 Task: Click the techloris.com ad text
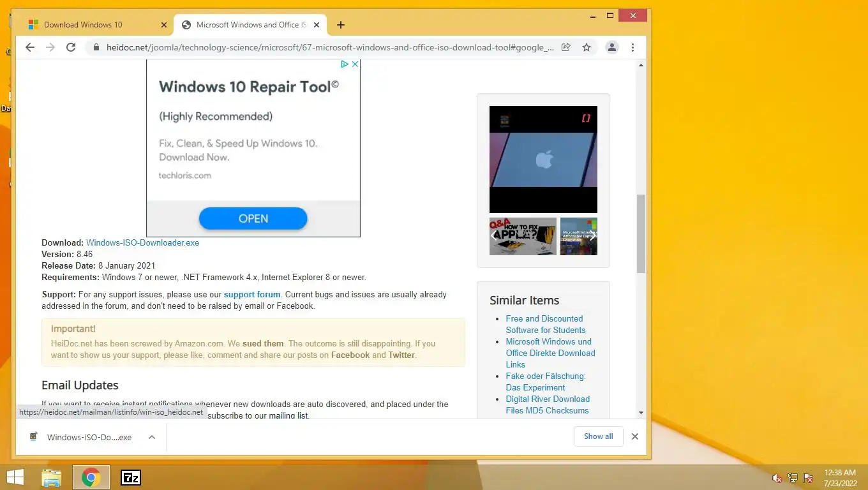[185, 175]
